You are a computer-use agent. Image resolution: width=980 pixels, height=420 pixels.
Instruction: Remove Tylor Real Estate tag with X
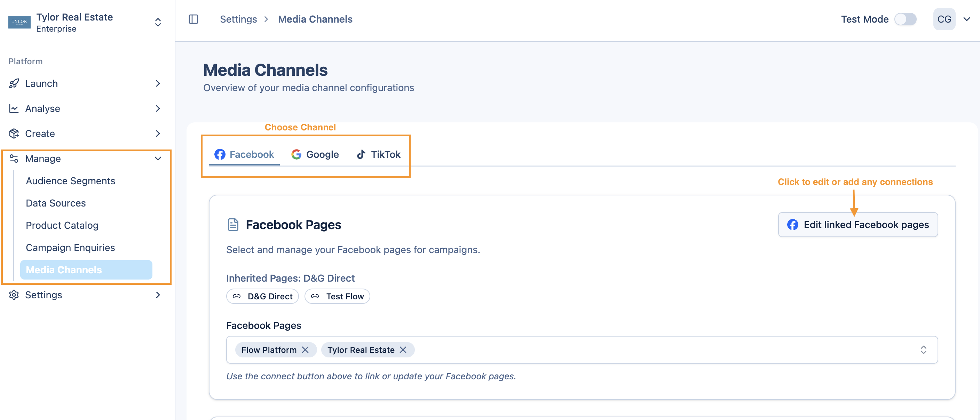[x=403, y=350]
